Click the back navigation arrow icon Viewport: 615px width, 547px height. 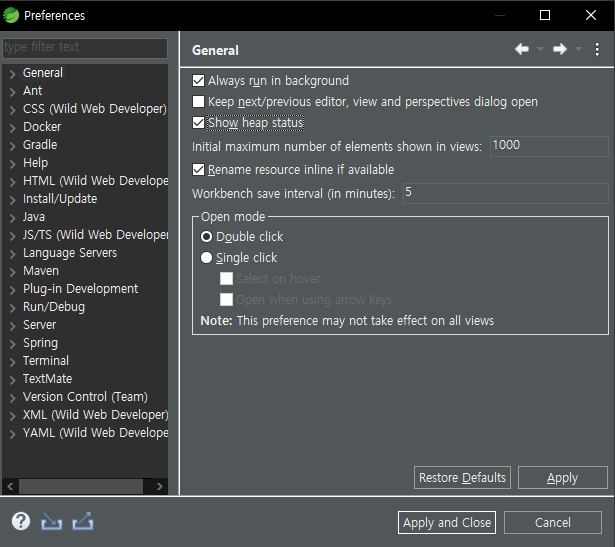(522, 49)
